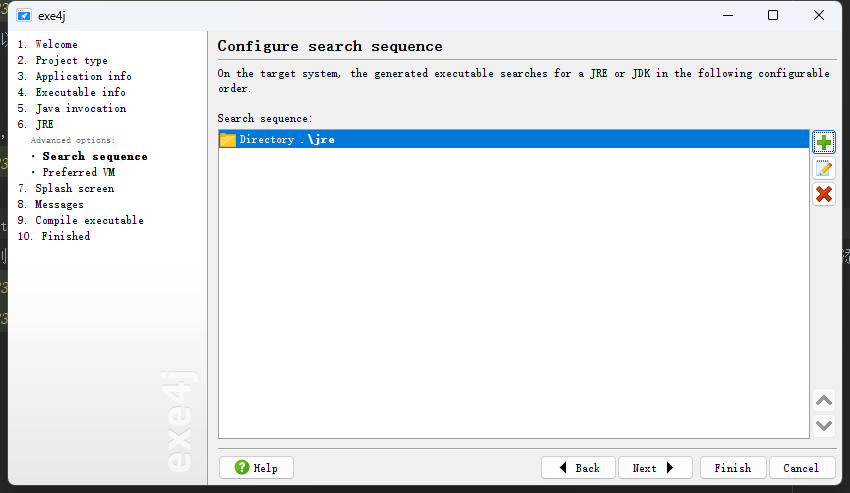
Task: Remove the selected entry with red X
Action: (x=823, y=194)
